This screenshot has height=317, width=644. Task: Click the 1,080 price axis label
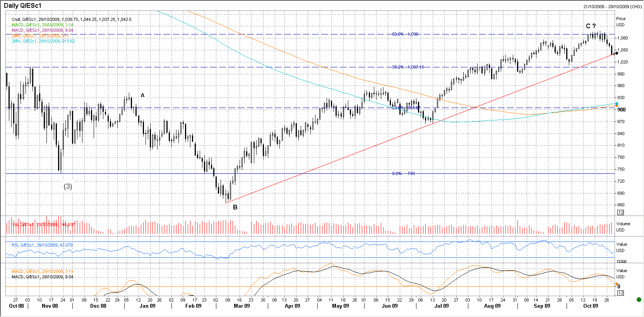point(622,38)
